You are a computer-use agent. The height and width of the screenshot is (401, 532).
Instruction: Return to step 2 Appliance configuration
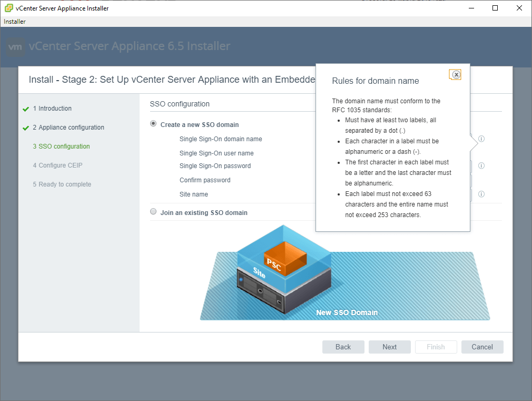click(x=71, y=128)
